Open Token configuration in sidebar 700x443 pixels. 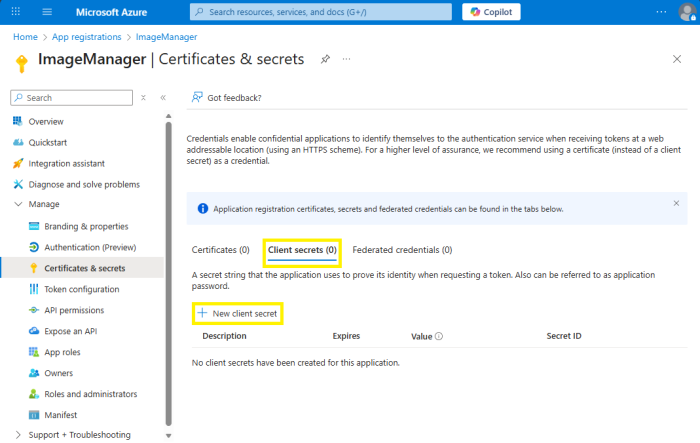click(x=82, y=289)
